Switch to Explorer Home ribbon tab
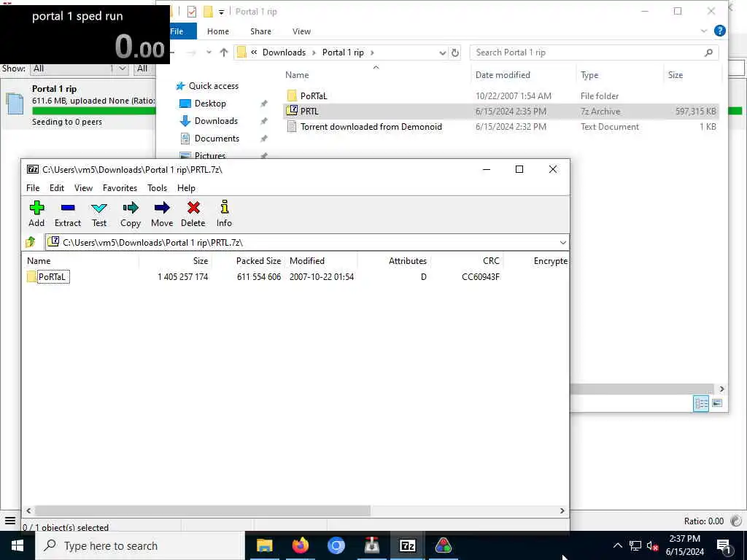The image size is (747, 560). (218, 31)
